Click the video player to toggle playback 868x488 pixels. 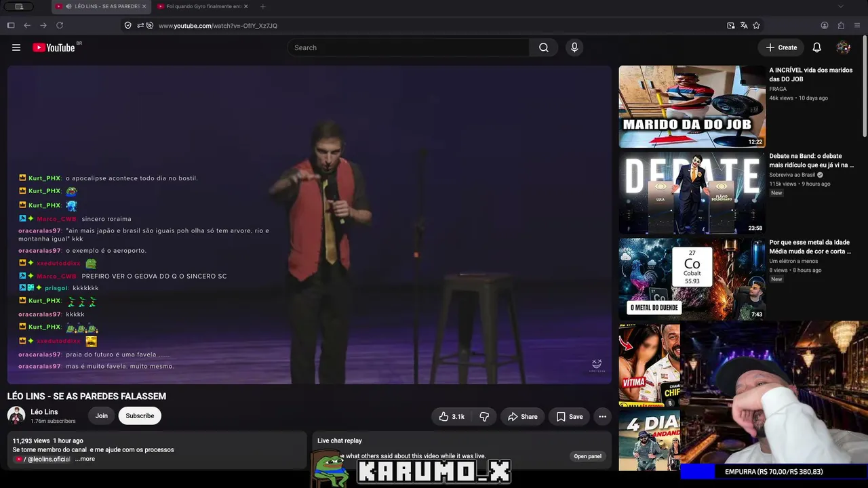tap(309, 224)
